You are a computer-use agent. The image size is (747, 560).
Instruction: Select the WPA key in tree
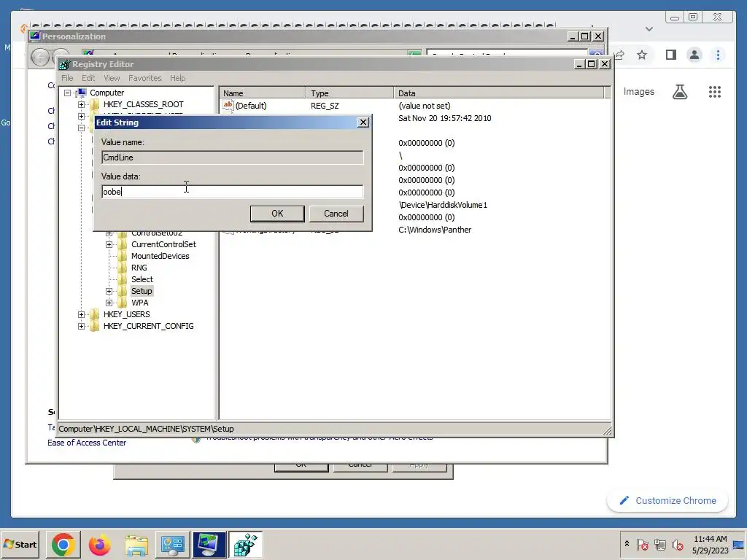139,303
